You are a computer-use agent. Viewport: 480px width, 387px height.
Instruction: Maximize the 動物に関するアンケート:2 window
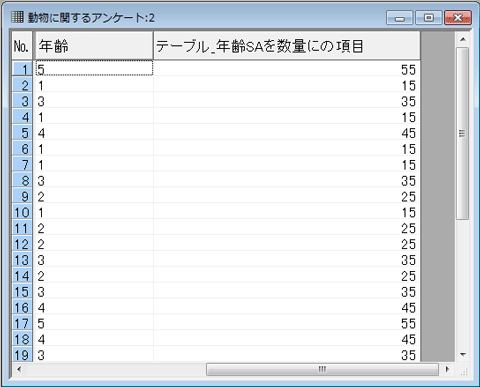[x=429, y=18]
